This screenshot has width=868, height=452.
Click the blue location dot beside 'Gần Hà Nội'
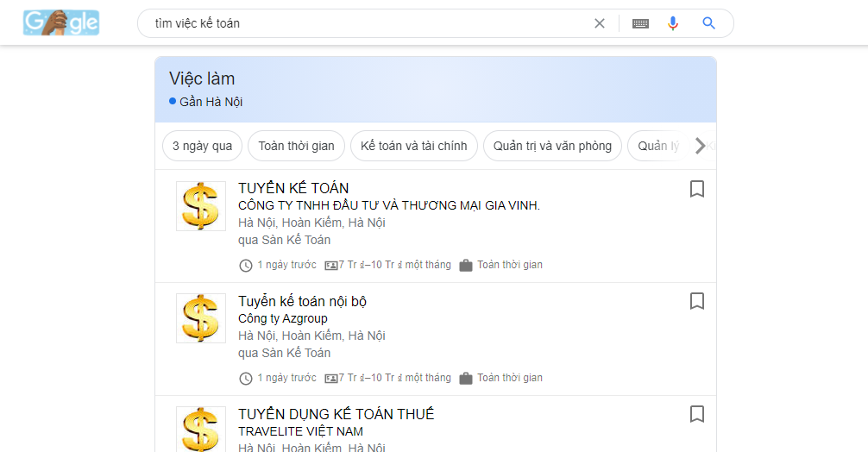pyautogui.click(x=173, y=101)
